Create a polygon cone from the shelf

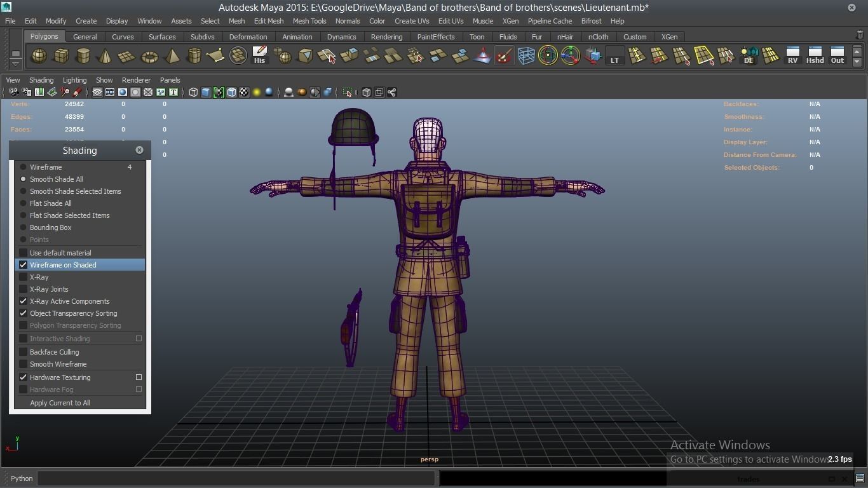click(x=105, y=56)
